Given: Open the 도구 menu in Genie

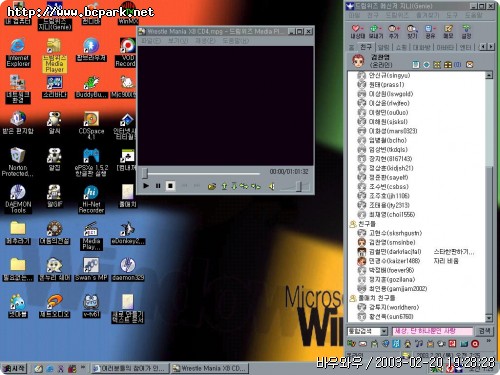Looking at the screenshot, I should (x=452, y=15).
